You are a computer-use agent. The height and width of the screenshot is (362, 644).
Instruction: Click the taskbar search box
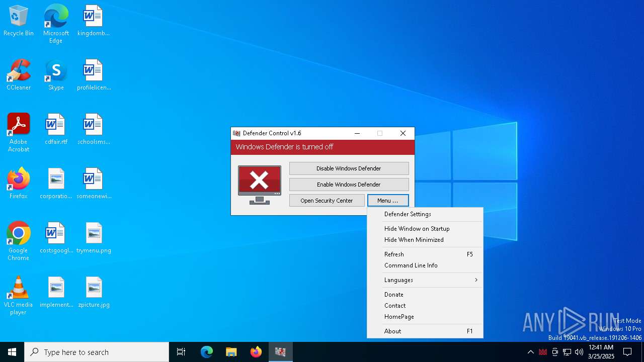[x=97, y=352]
